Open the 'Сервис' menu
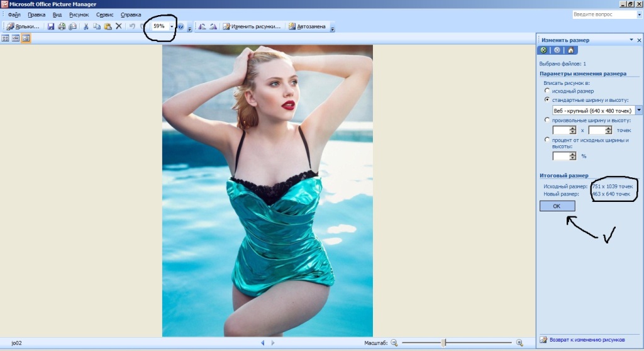Screen dimensions: 644x351 pos(104,14)
